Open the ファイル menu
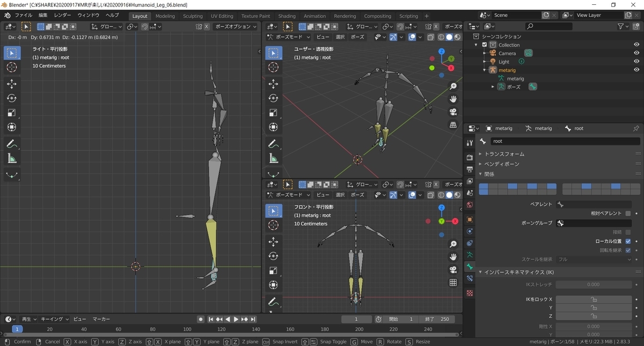 [x=23, y=16]
